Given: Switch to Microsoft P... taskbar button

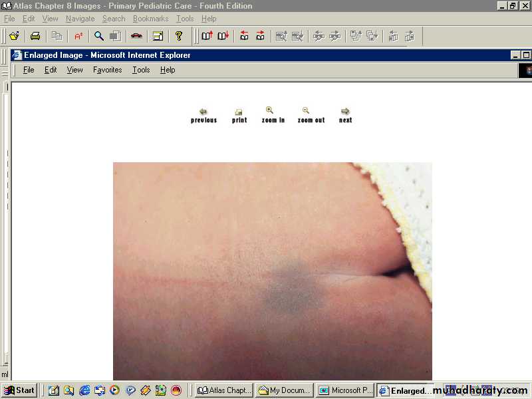Looking at the screenshot, I should 344,390.
